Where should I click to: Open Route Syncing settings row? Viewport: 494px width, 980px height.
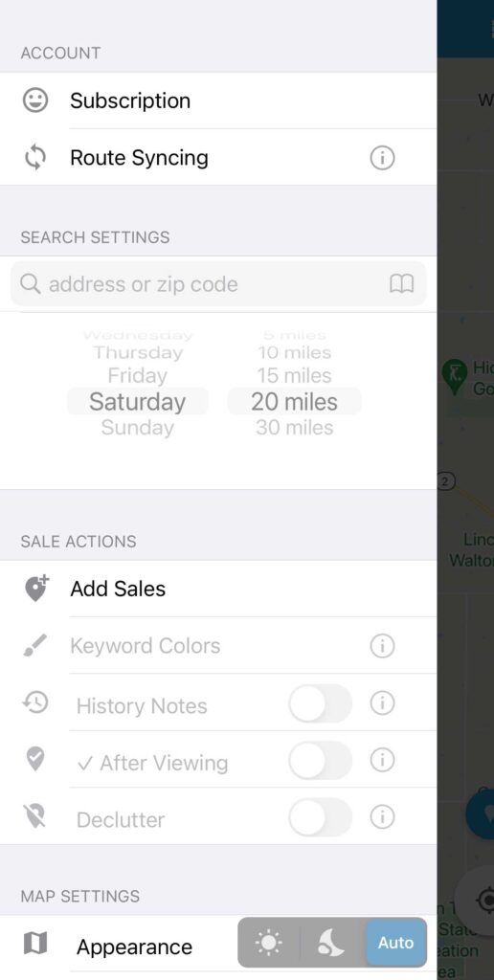coord(218,158)
